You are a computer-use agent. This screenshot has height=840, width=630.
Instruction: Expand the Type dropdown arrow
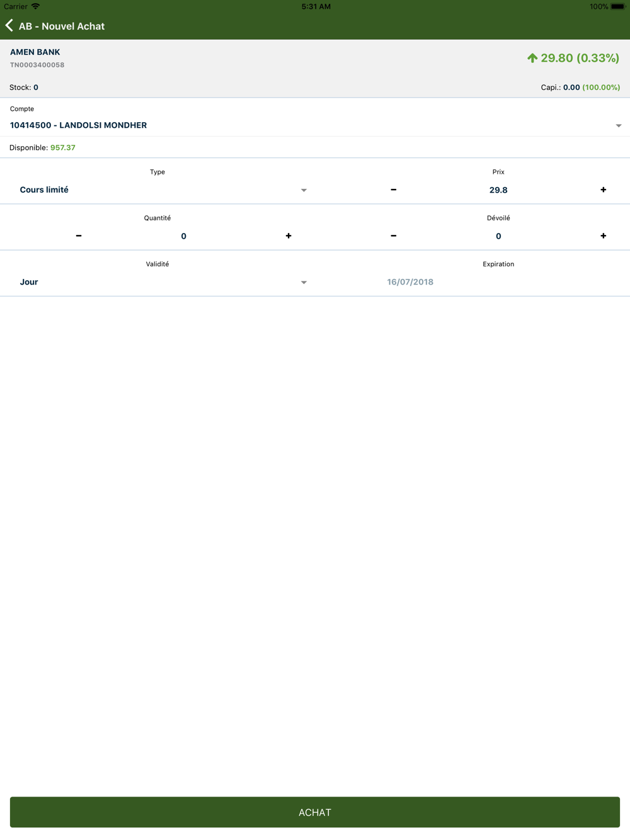tap(304, 190)
